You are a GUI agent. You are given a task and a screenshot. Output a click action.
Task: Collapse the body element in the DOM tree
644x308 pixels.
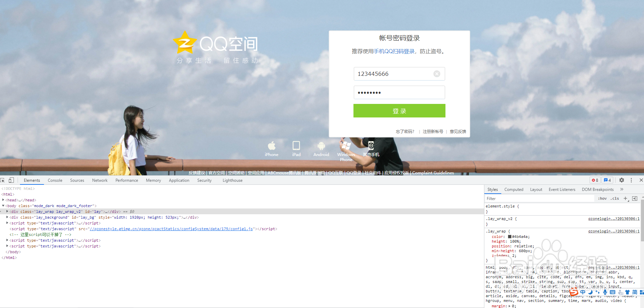coord(3,206)
